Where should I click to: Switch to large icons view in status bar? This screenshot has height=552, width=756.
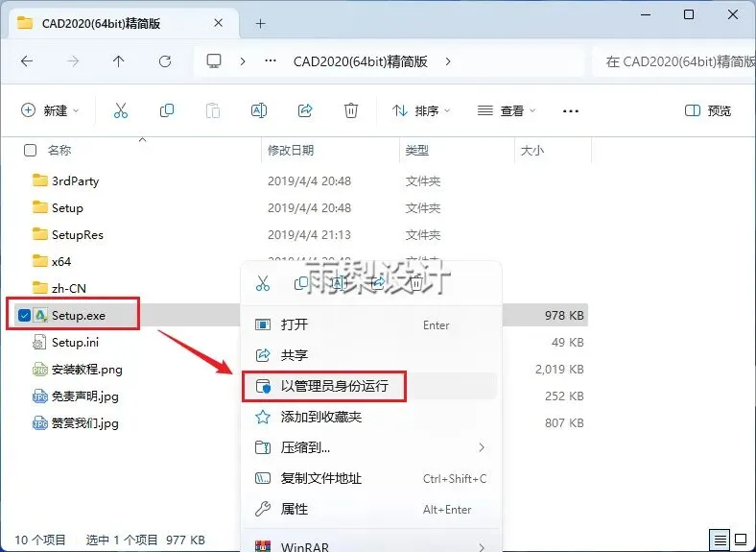tap(741, 540)
